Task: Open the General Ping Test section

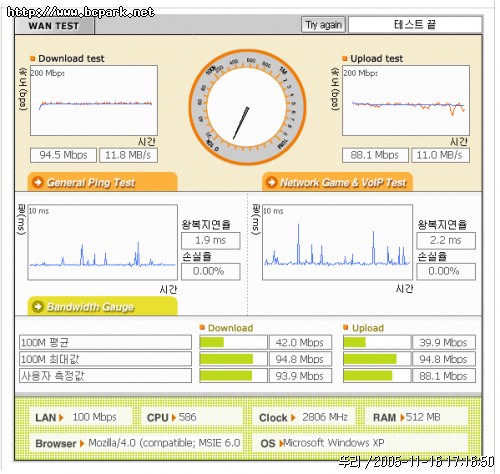Action: [103, 182]
